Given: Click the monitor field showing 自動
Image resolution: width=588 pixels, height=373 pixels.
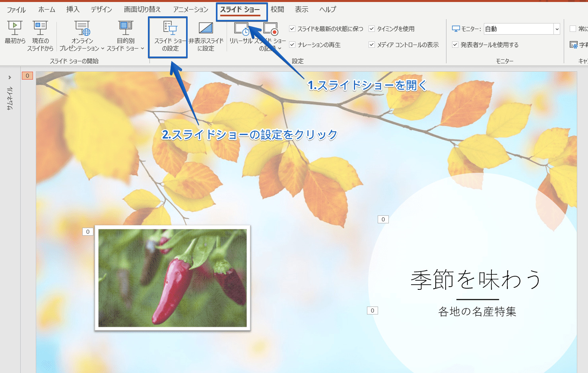Looking at the screenshot, I should 518,29.
